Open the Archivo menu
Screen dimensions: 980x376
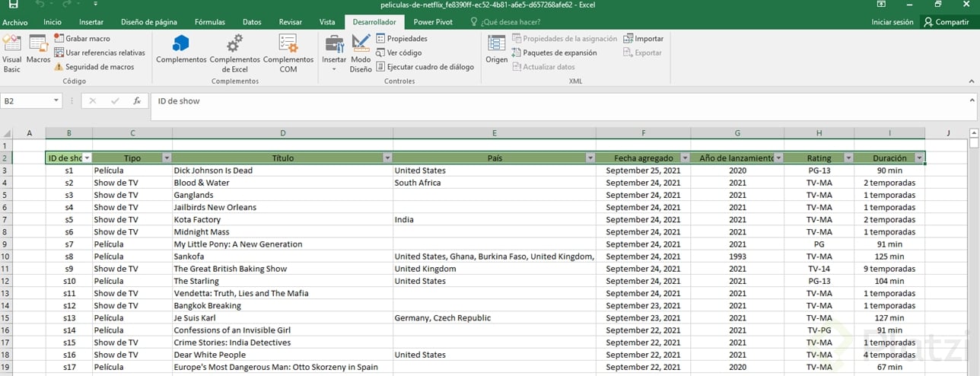pyautogui.click(x=14, y=22)
